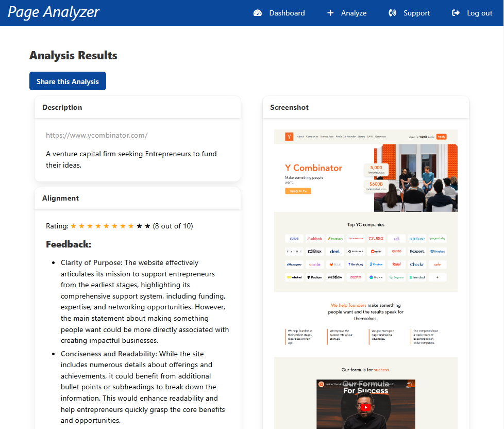Open the Dashboard menu item
The image size is (504, 429).
(279, 13)
